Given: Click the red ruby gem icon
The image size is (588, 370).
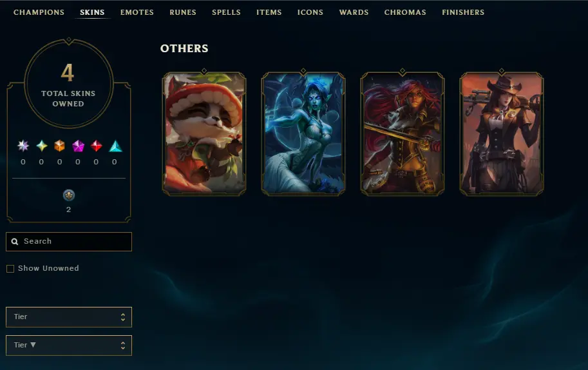Looking at the screenshot, I should (97, 146).
